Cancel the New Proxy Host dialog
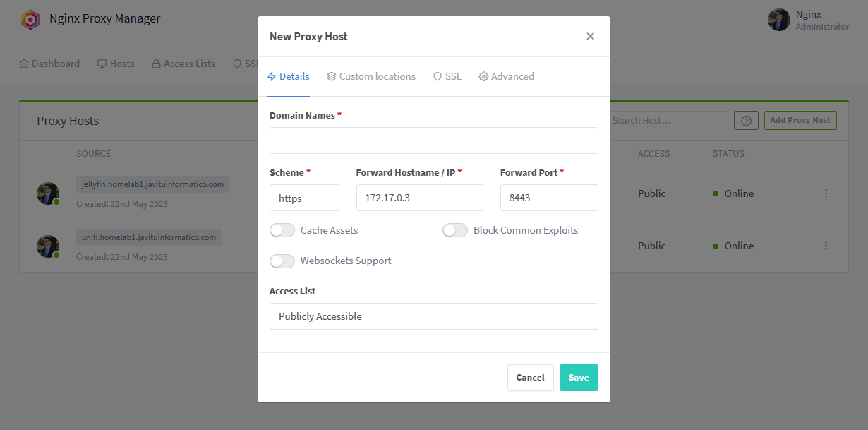 tap(530, 378)
